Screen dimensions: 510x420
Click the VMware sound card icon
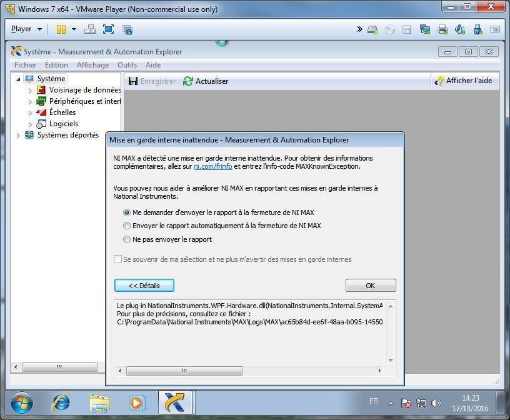click(x=460, y=29)
